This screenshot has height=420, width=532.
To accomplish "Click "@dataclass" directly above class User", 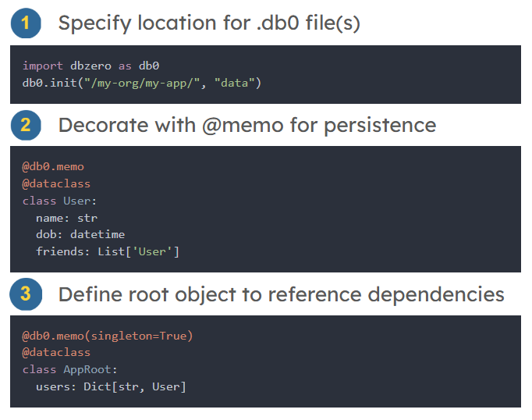I will tap(56, 183).
